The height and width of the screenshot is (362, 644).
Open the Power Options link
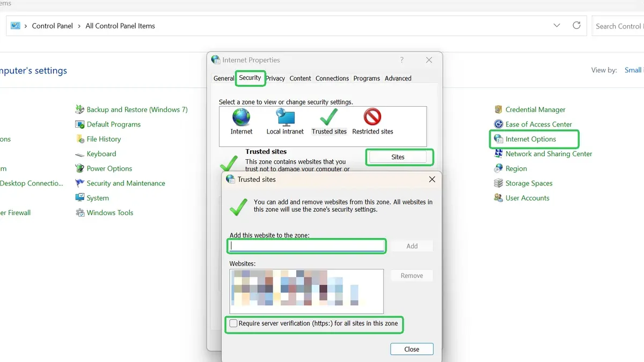[x=109, y=168]
